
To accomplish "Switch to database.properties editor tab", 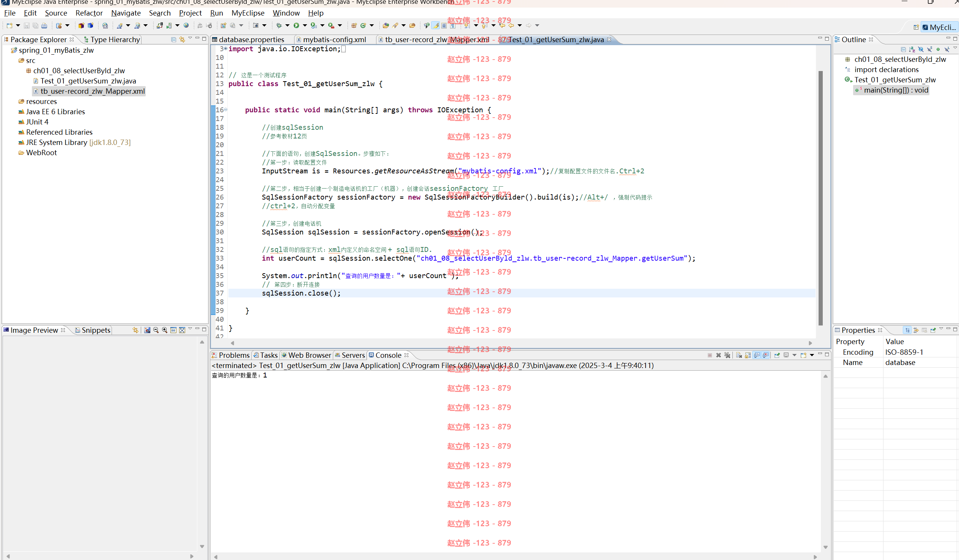I will [252, 39].
